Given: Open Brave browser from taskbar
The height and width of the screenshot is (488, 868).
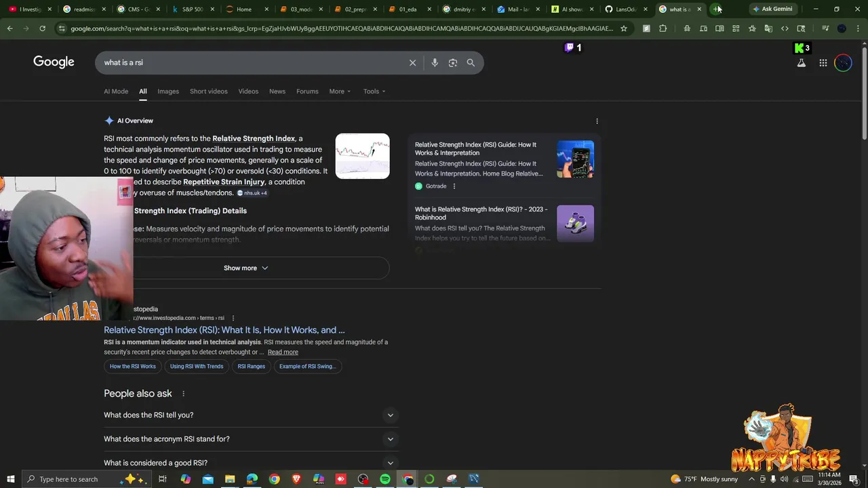Looking at the screenshot, I should click(x=296, y=479).
